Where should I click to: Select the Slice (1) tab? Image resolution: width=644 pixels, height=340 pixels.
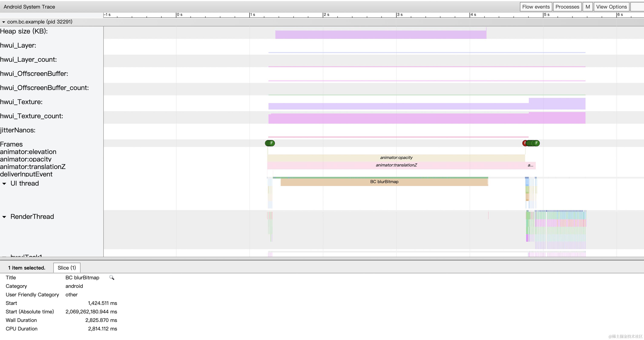click(67, 268)
